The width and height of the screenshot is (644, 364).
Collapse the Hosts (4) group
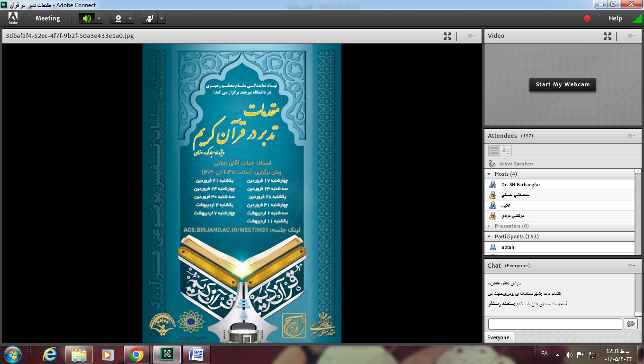pos(489,174)
